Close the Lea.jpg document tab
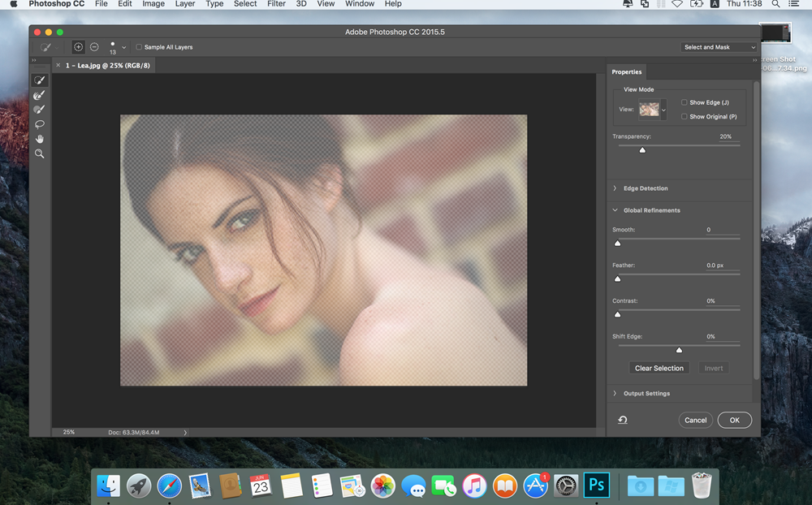The width and height of the screenshot is (812, 505). click(58, 65)
